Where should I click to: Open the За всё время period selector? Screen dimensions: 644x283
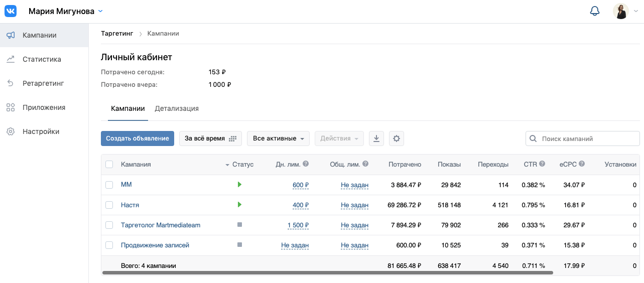[210, 138]
